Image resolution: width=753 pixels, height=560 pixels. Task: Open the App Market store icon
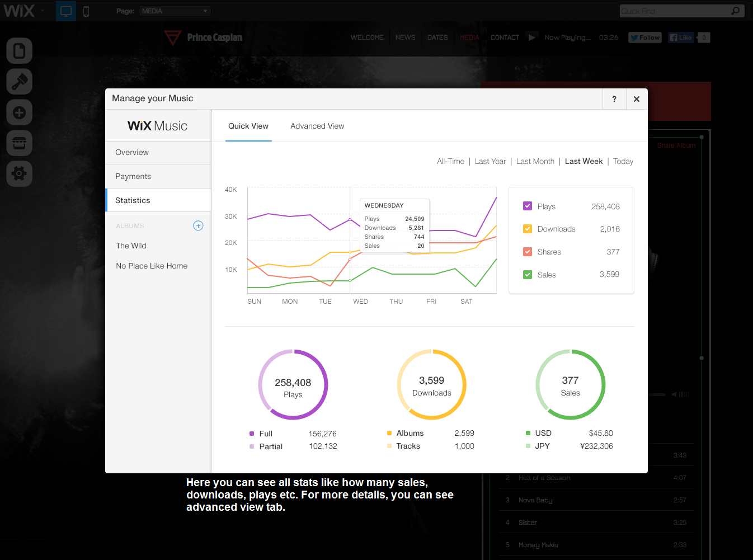pos(19,143)
